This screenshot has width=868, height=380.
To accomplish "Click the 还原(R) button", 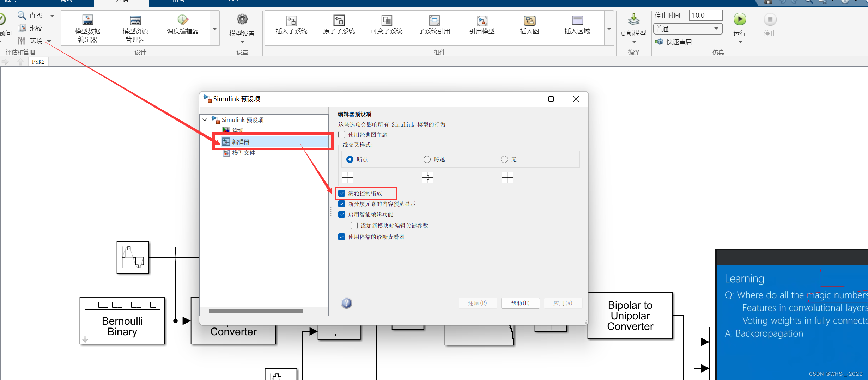I will click(x=478, y=303).
